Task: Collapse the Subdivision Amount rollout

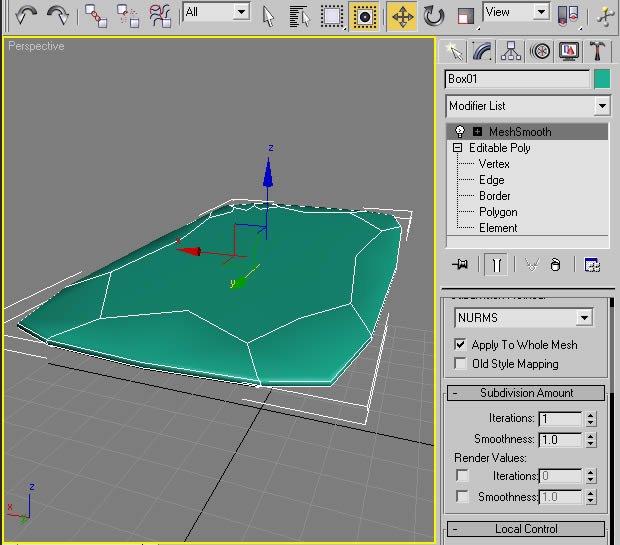Action: [526, 393]
